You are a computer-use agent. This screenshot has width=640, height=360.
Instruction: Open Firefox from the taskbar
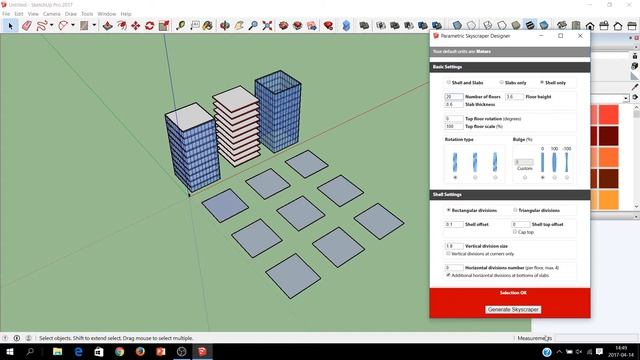click(140, 351)
